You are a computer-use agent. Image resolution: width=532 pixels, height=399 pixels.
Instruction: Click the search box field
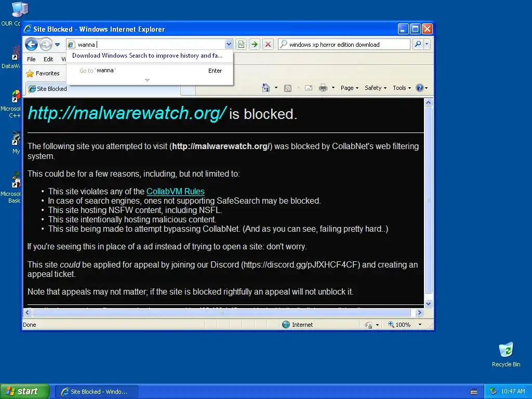tap(344, 45)
